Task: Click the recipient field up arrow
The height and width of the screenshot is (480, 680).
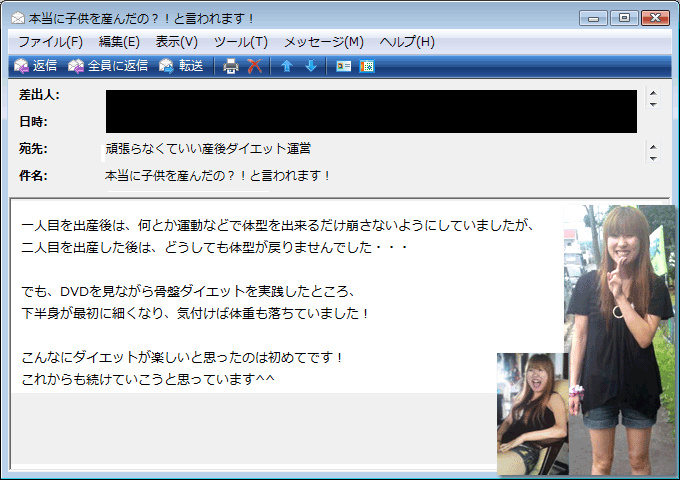Action: [x=653, y=147]
